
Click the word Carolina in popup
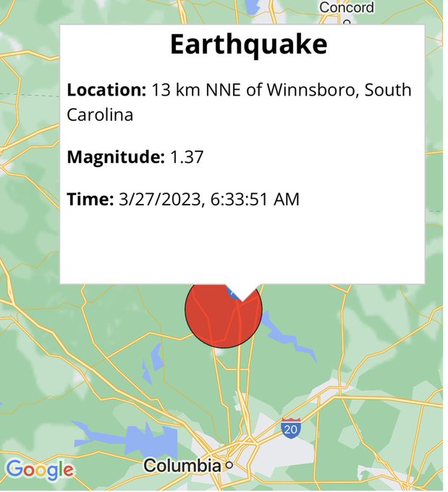[x=100, y=114]
